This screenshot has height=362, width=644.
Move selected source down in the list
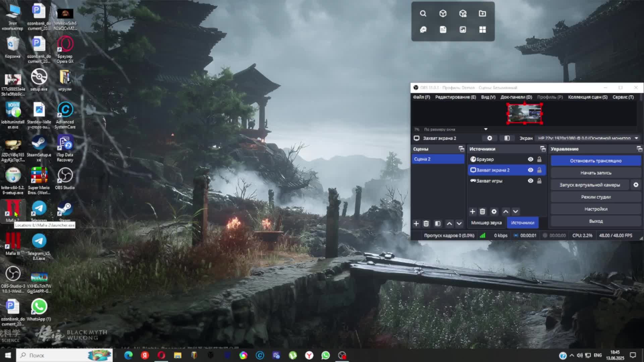click(x=516, y=212)
